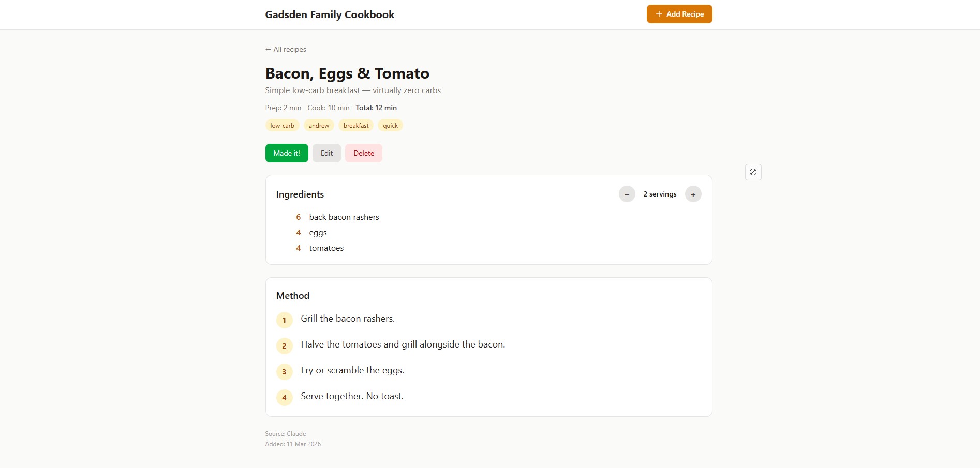Click step number 4 beside Serve together
The width and height of the screenshot is (980, 468).
284,397
